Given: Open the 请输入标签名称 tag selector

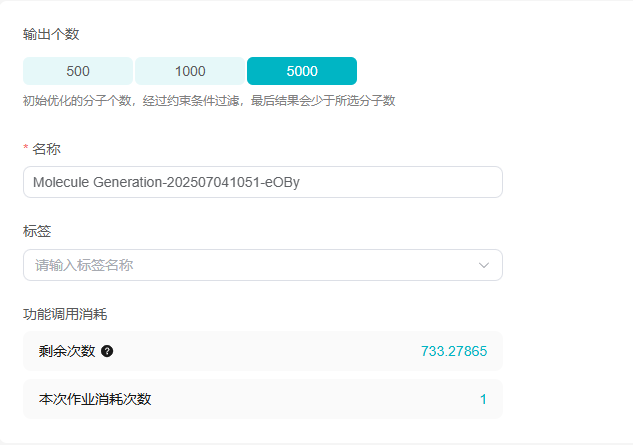Looking at the screenshot, I should click(x=263, y=265).
